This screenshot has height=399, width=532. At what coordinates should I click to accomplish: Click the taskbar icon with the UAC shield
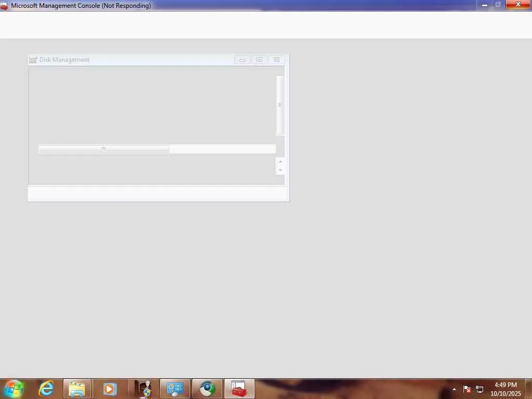tap(143, 389)
